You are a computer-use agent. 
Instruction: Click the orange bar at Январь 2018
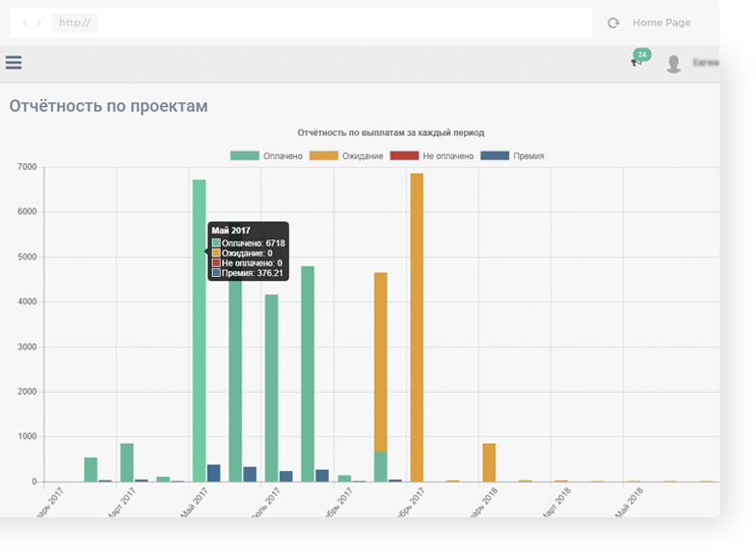coord(489,462)
